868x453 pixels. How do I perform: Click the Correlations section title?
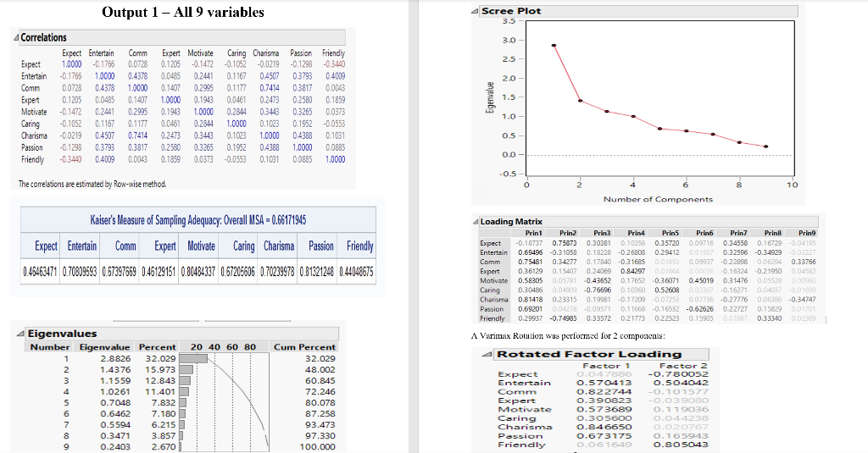(x=44, y=37)
